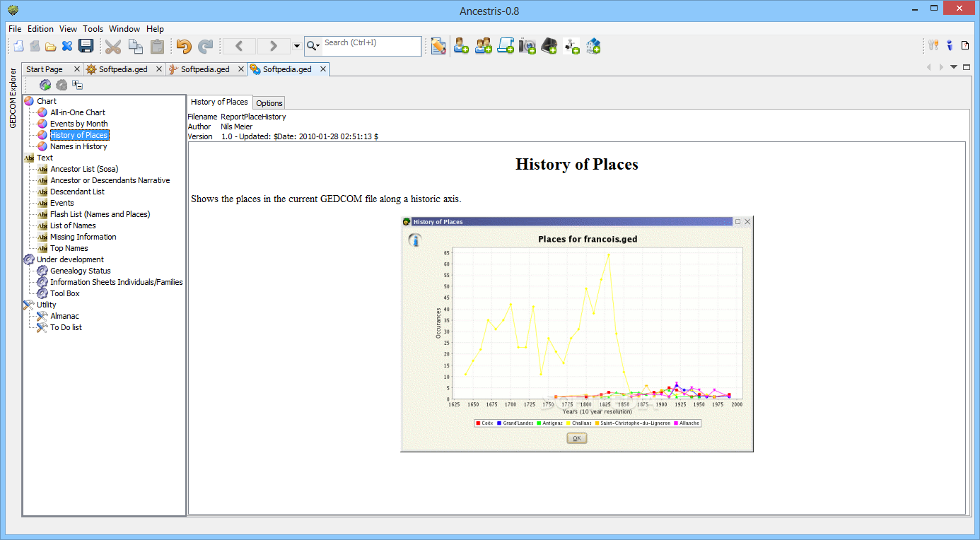
Task: Open the navigation history dropdown arrow
Action: tap(297, 47)
